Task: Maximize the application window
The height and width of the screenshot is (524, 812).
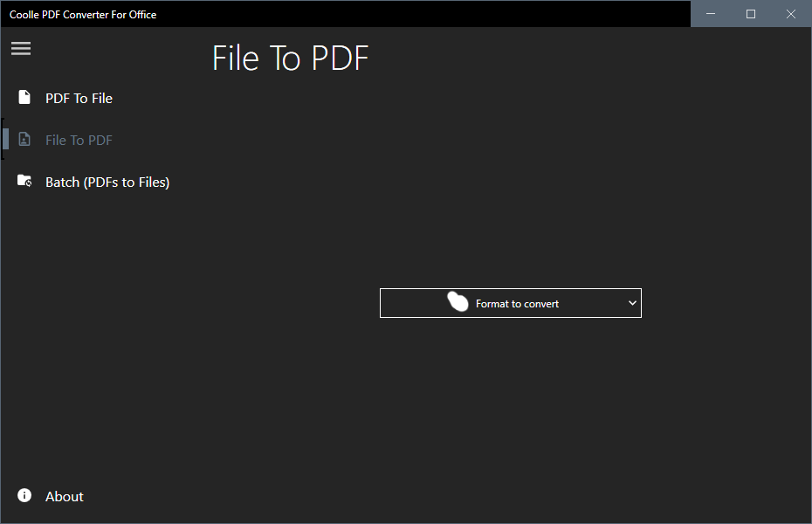Action: pos(751,14)
